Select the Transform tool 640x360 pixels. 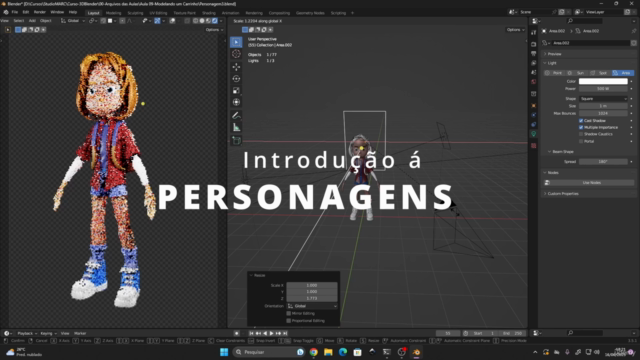click(236, 102)
